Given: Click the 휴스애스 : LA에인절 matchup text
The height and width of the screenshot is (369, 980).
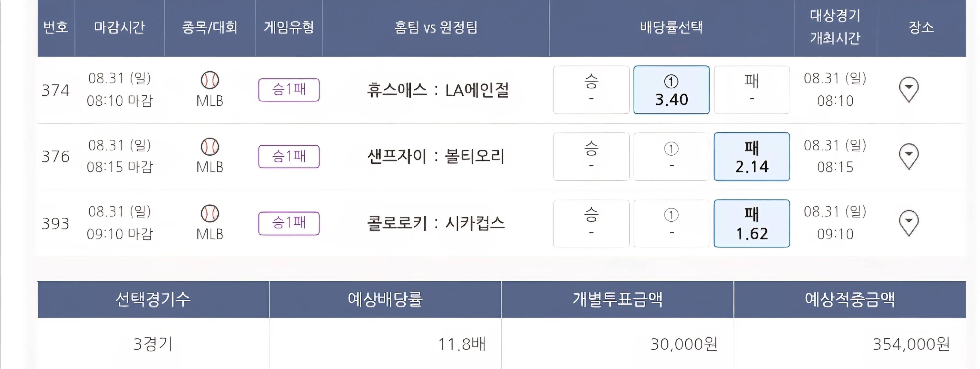Looking at the screenshot, I should [438, 90].
